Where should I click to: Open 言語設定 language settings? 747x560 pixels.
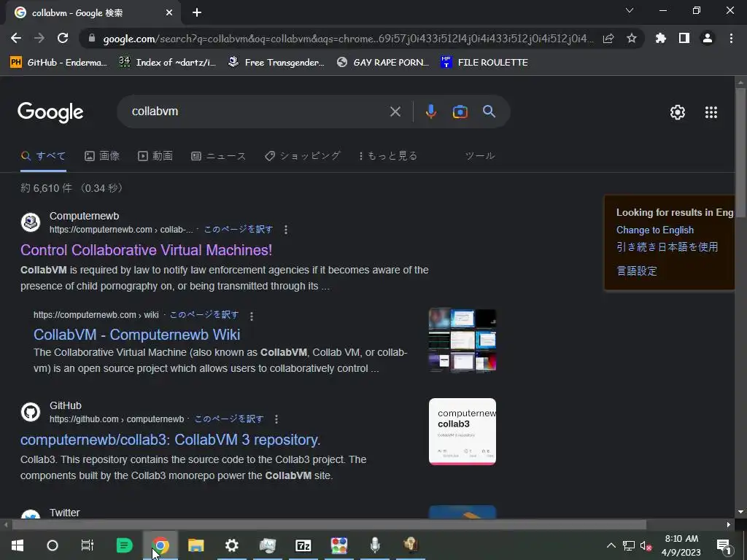click(637, 271)
